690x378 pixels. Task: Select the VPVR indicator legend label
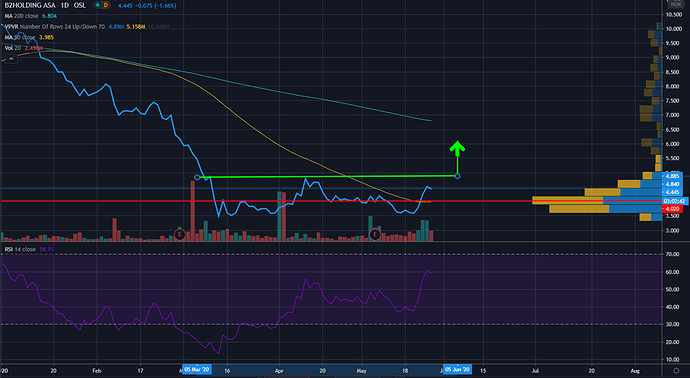[55, 26]
